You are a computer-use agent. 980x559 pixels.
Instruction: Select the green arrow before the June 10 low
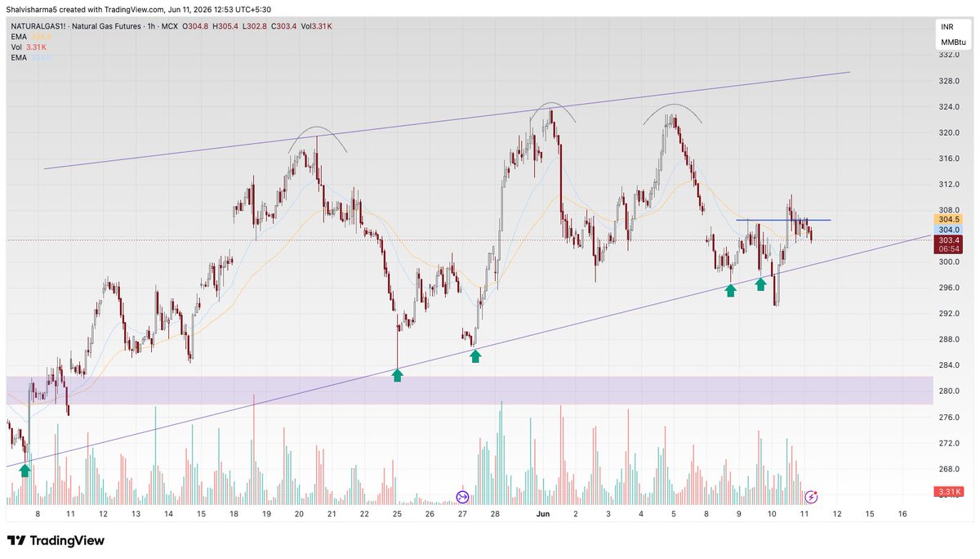760,284
